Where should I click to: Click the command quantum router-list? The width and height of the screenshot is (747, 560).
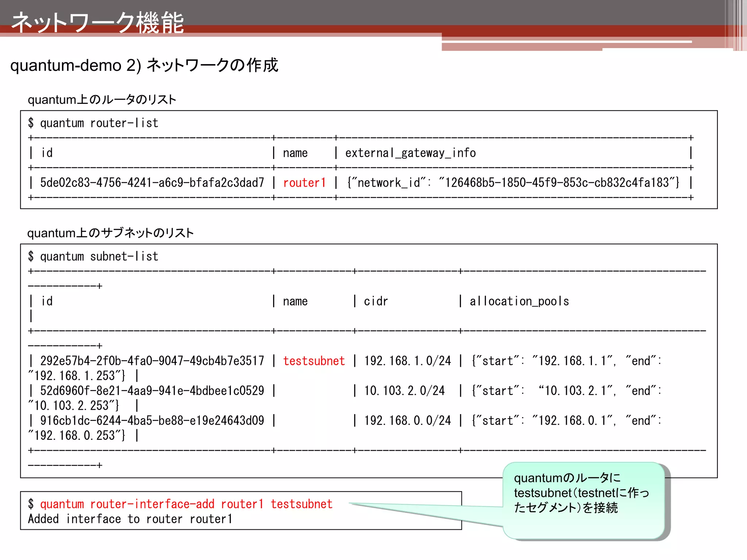99,123
